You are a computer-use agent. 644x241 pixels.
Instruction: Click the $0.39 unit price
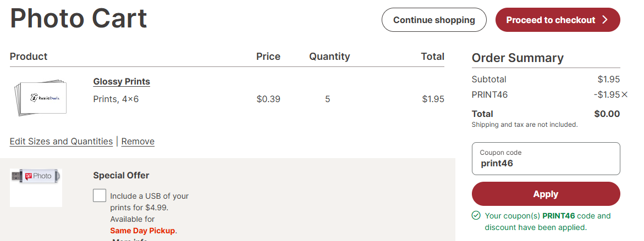pyautogui.click(x=268, y=99)
